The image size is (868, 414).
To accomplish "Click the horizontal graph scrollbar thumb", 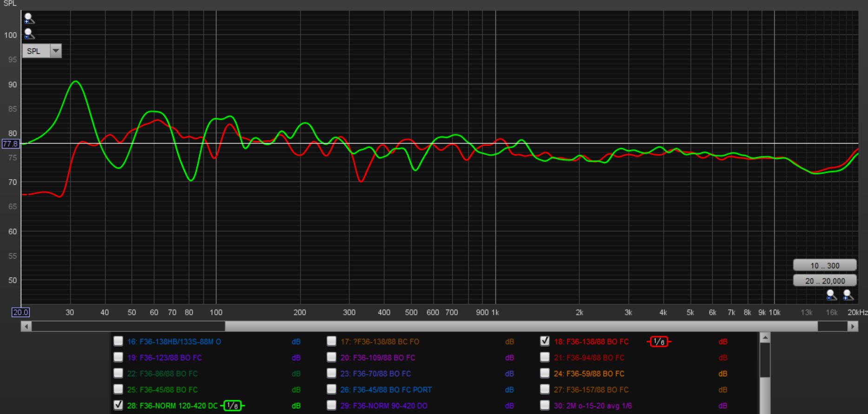I will [x=520, y=327].
